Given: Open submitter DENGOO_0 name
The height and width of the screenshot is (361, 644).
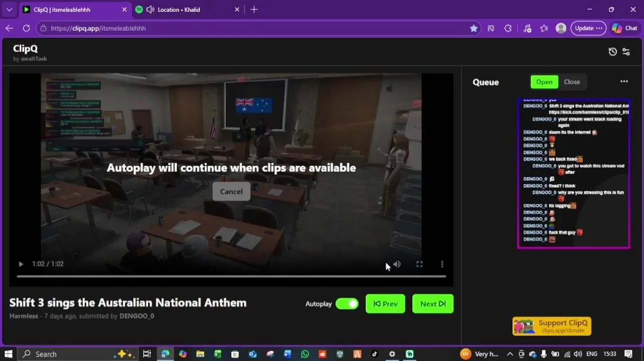Looking at the screenshot, I should tap(136, 316).
